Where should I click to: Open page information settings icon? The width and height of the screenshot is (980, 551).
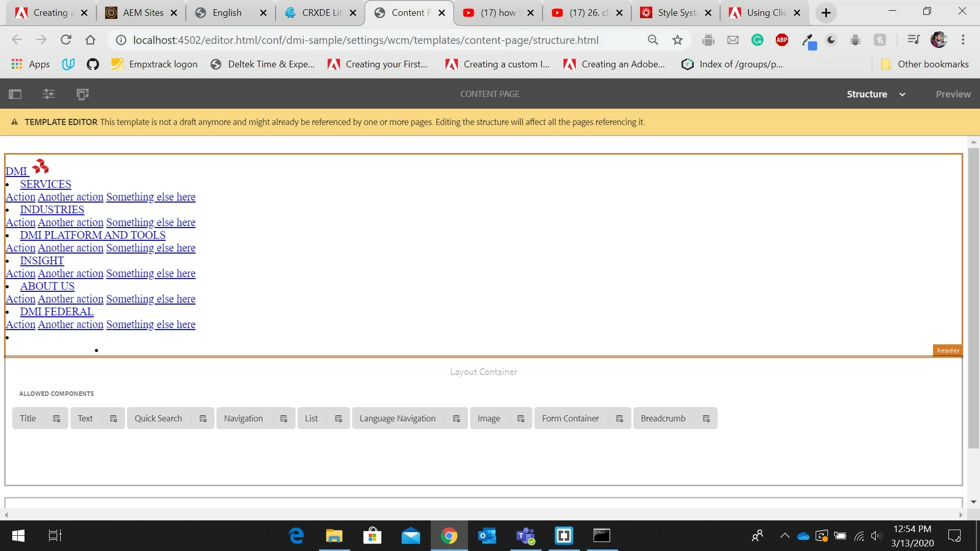point(48,94)
